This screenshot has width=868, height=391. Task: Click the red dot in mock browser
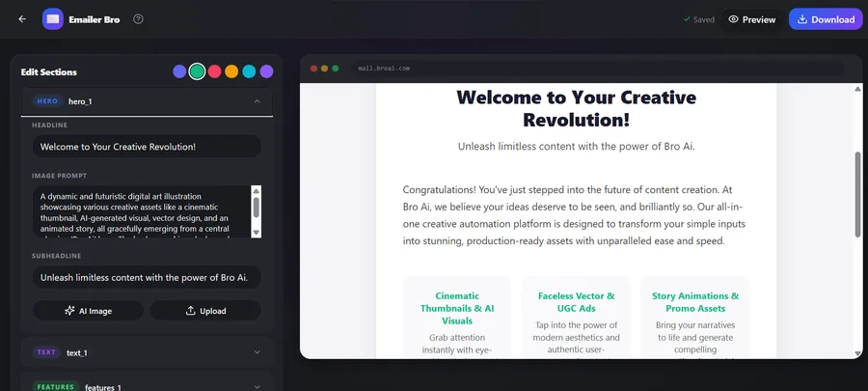coord(313,69)
